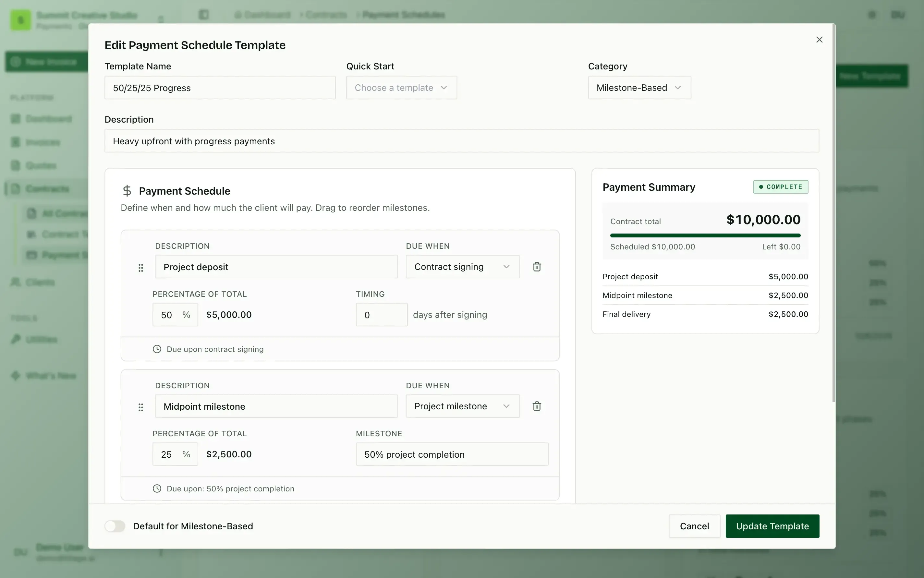Click Scheduled $10,000.00 text
Image resolution: width=924 pixels, height=578 pixels.
pyautogui.click(x=652, y=247)
